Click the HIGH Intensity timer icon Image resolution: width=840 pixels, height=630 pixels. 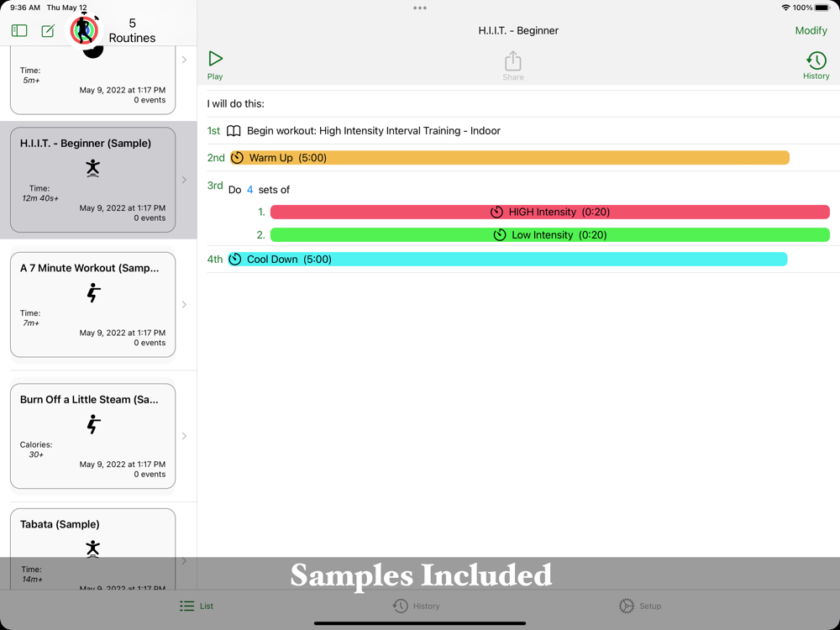pos(496,213)
